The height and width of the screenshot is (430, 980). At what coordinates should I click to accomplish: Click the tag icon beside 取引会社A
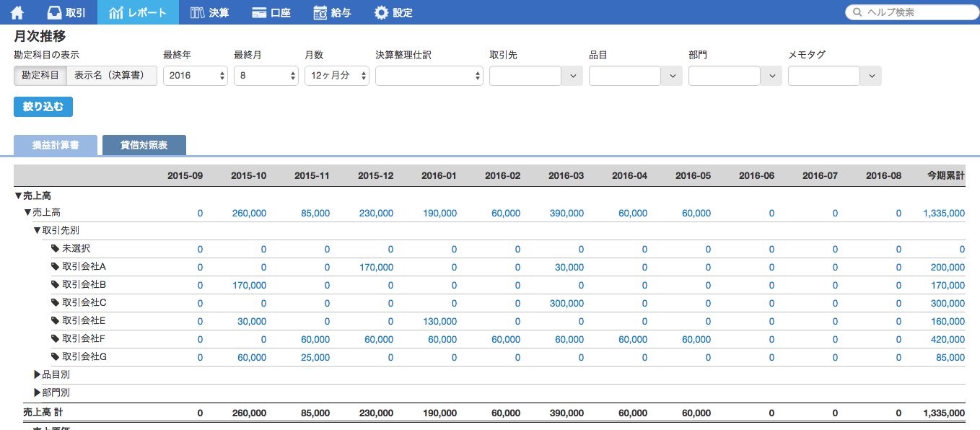coord(55,267)
